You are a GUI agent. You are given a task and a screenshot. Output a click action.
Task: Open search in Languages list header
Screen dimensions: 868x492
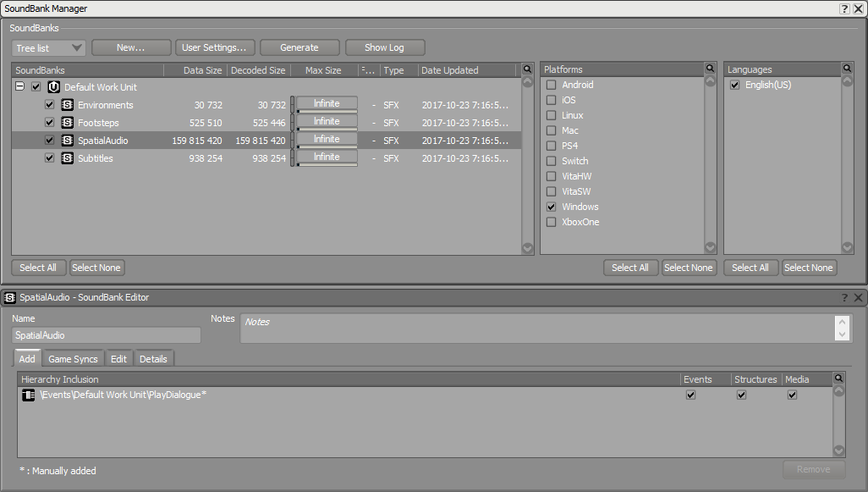(848, 69)
